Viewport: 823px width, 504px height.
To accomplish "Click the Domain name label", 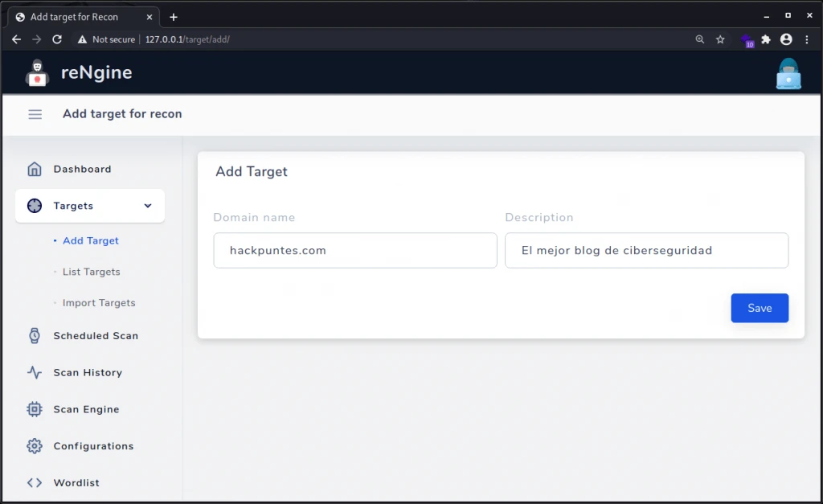I will 254,217.
